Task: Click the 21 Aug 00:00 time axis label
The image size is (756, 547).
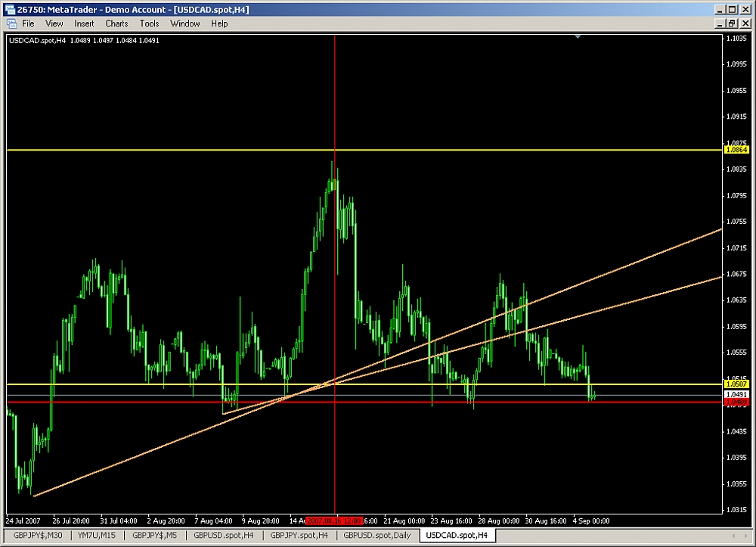Action: click(x=404, y=521)
